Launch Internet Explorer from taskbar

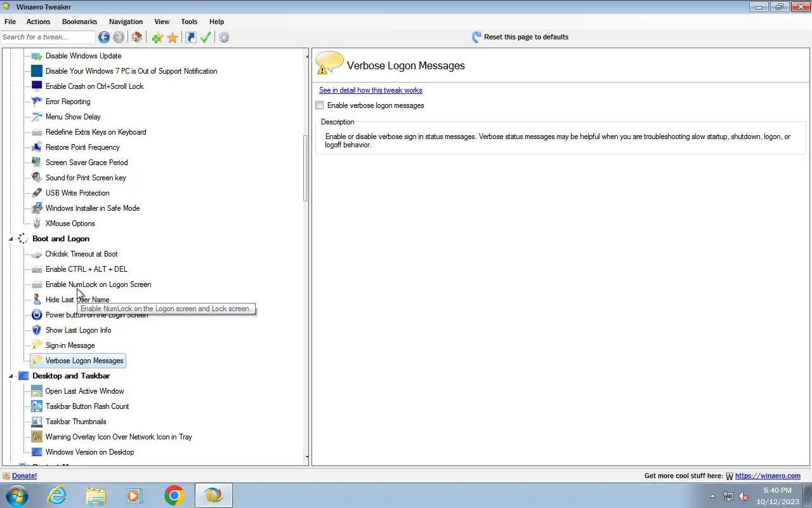click(57, 495)
